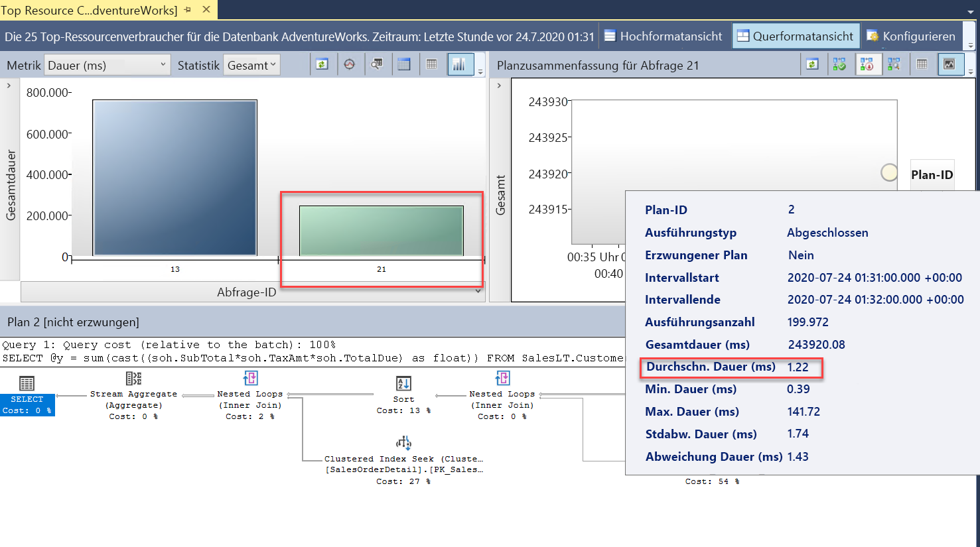Click the view query text icon
The width and height of the screenshot is (980, 547).
pos(377,64)
